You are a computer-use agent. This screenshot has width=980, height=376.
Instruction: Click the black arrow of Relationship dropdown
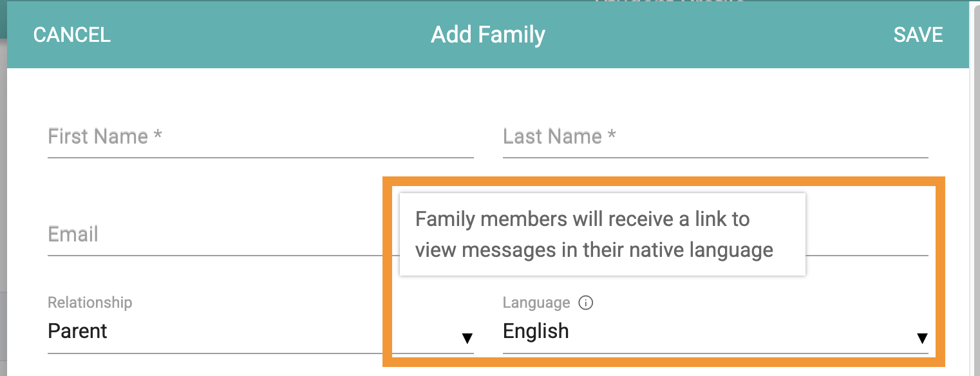tap(468, 339)
